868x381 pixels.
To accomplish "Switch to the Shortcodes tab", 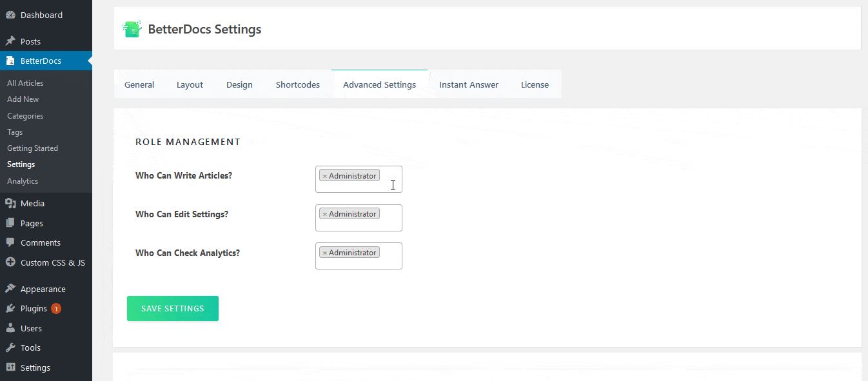I will [x=297, y=84].
